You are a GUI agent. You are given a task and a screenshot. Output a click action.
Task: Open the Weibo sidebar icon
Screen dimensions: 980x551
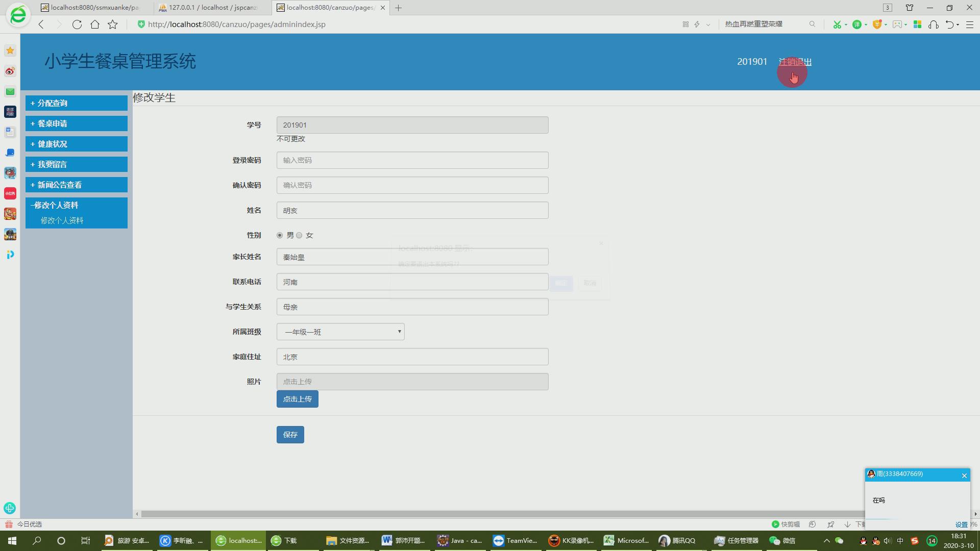[10, 71]
